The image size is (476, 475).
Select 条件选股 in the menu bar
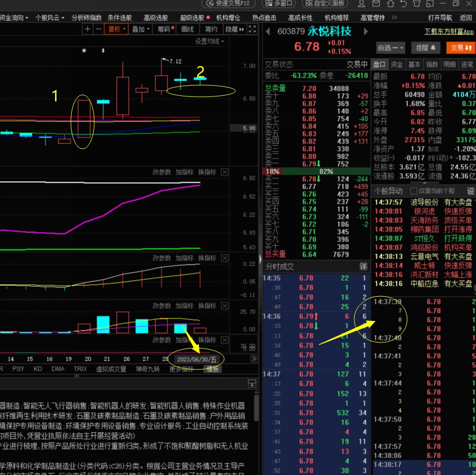(120, 18)
